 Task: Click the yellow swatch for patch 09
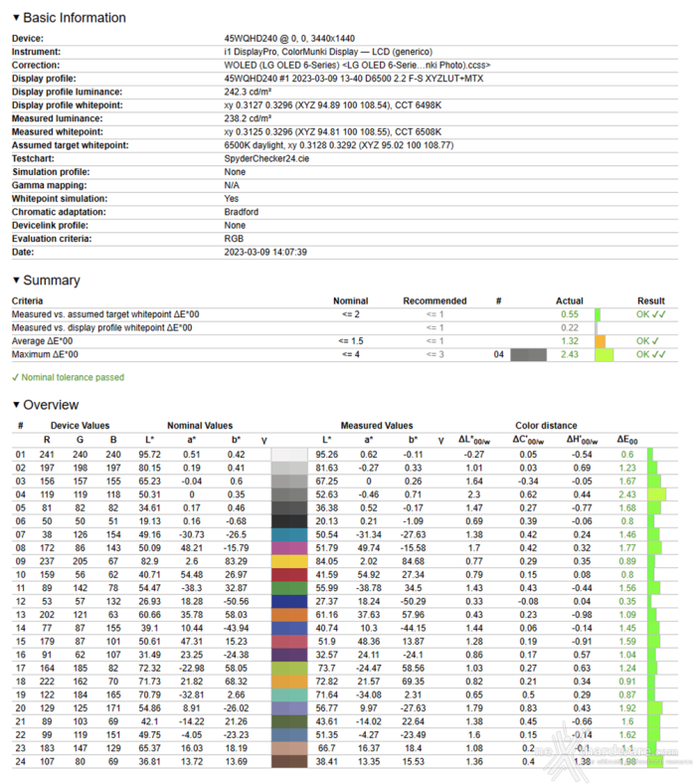[x=289, y=561]
